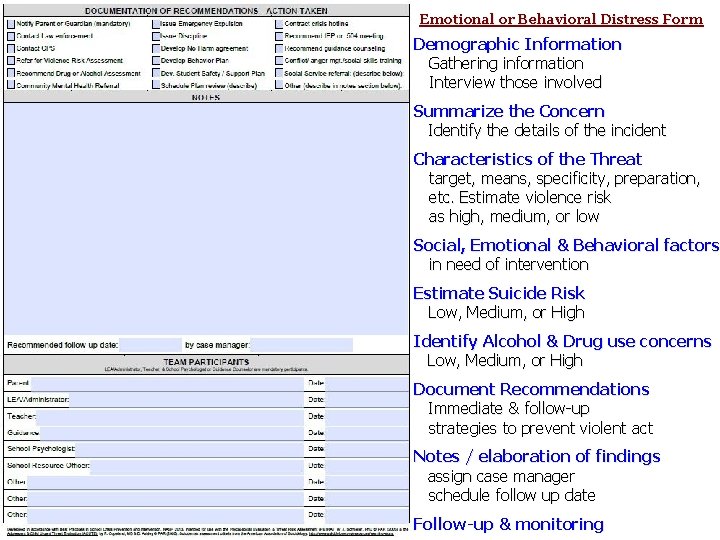Click the Estimate Suicide Risk heading

(499, 293)
